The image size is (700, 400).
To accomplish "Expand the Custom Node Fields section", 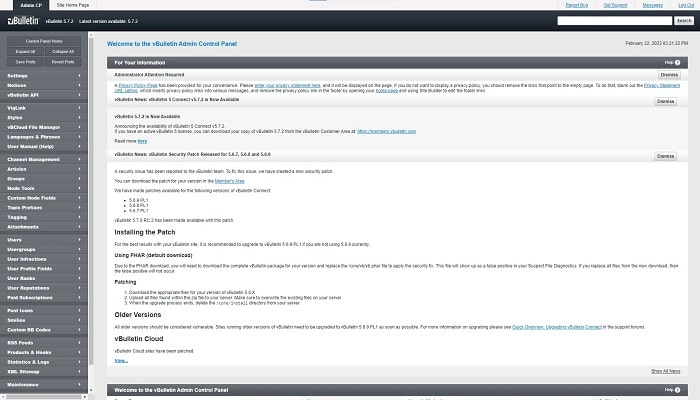I will (44, 198).
